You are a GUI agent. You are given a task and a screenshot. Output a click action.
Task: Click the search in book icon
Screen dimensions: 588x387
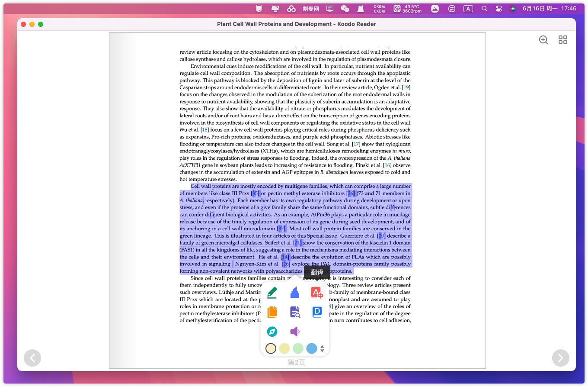295,312
